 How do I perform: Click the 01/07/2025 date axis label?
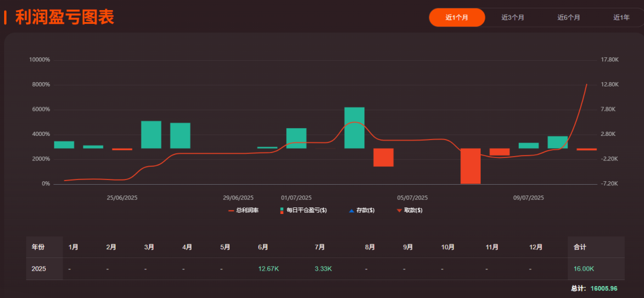click(x=296, y=197)
